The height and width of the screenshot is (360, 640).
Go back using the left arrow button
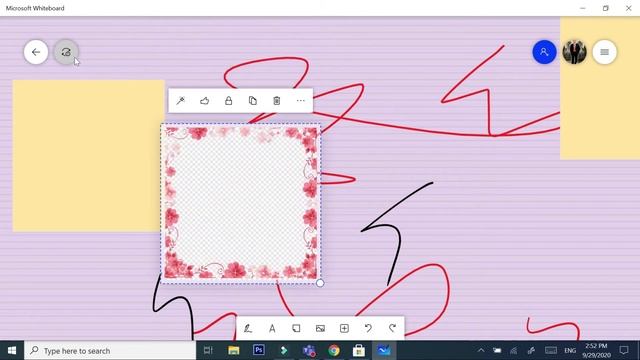[36, 52]
